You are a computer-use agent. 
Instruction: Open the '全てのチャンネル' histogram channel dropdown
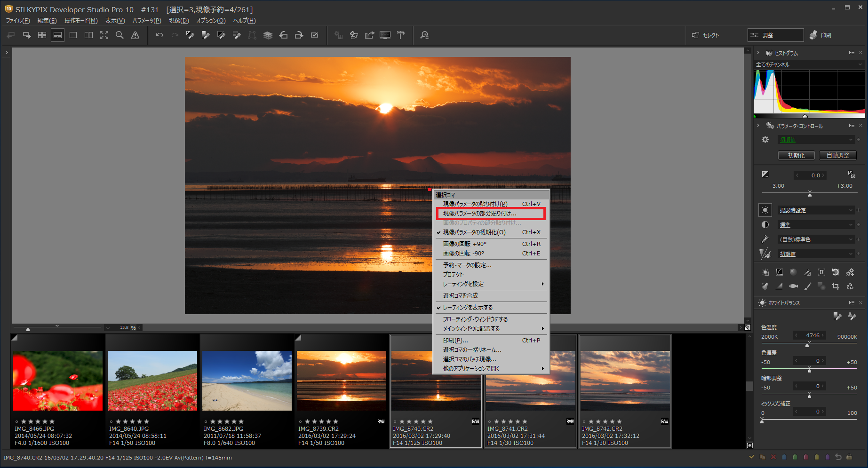pos(809,64)
